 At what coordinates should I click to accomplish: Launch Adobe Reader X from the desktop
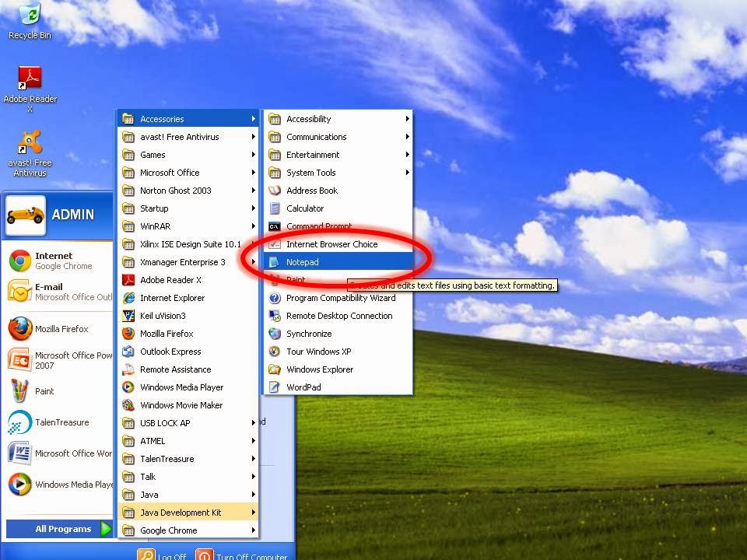tap(30, 75)
